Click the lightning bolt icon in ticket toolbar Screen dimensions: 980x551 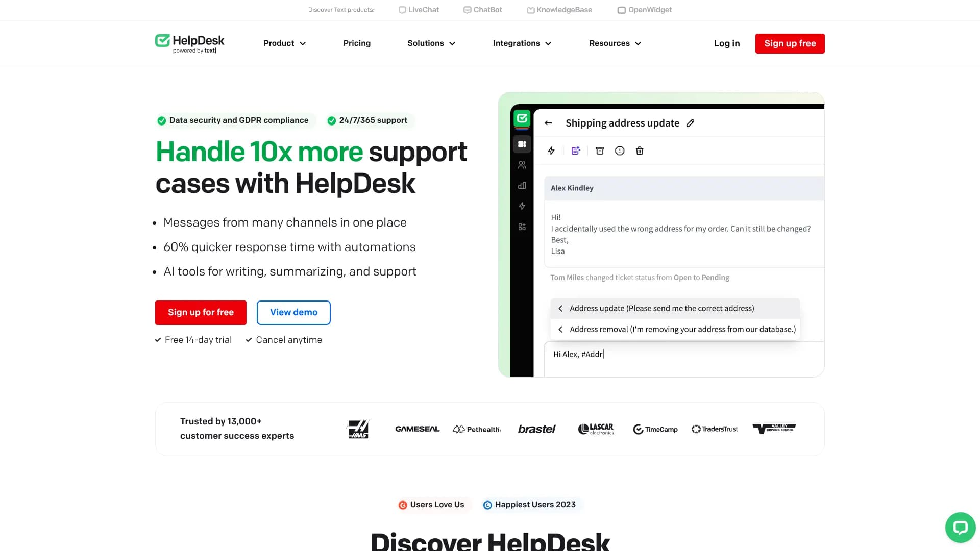551,151
